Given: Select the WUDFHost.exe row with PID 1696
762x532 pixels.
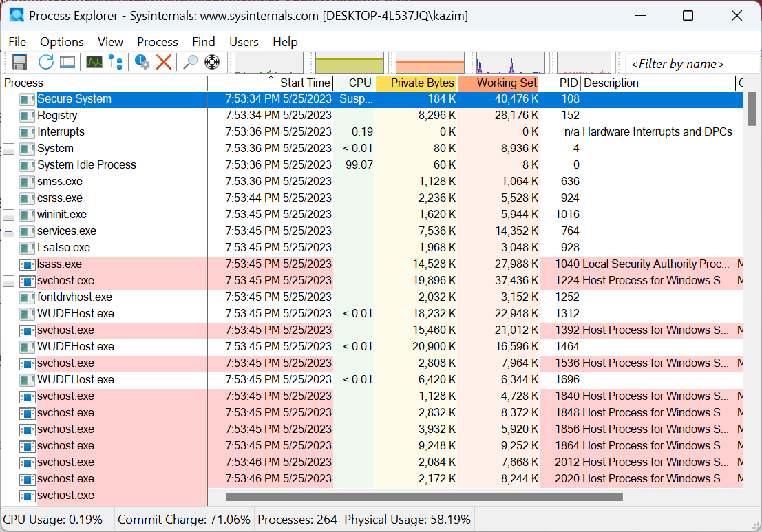Looking at the screenshot, I should point(372,380).
